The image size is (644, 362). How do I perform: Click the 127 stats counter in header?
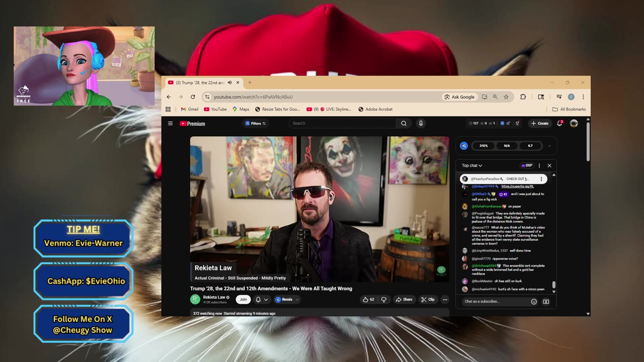(473, 123)
